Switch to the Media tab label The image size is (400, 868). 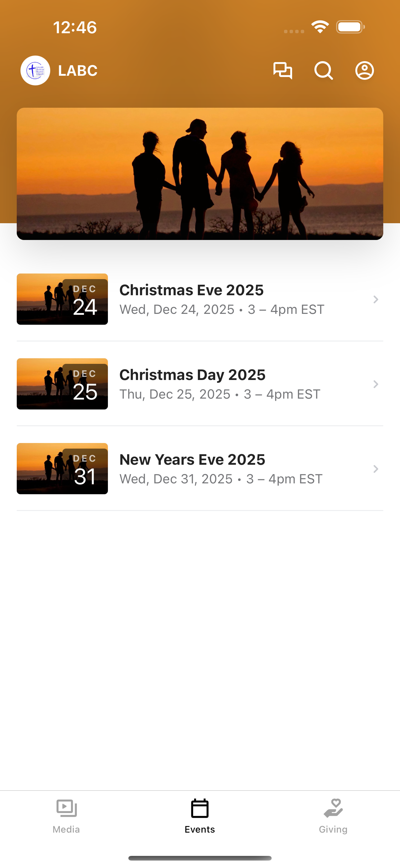click(x=66, y=829)
